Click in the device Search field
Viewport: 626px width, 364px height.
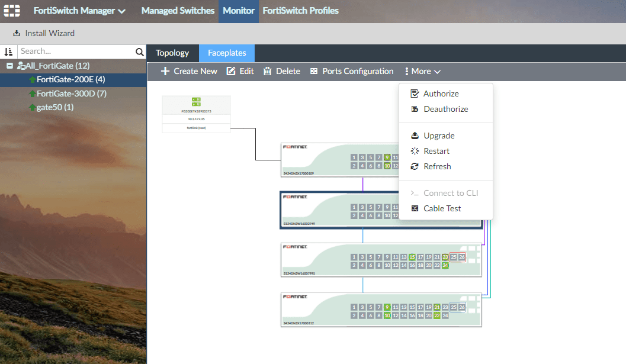pyautogui.click(x=76, y=52)
